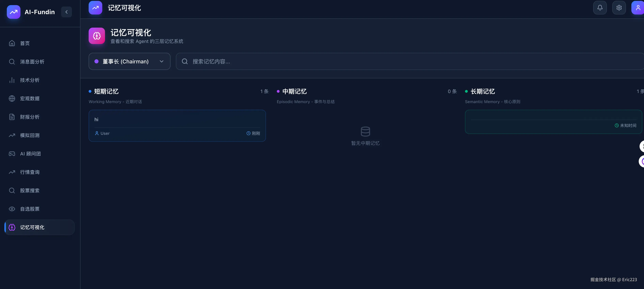Open settings via the gear icon
Image resolution: width=644 pixels, height=289 pixels.
619,8
